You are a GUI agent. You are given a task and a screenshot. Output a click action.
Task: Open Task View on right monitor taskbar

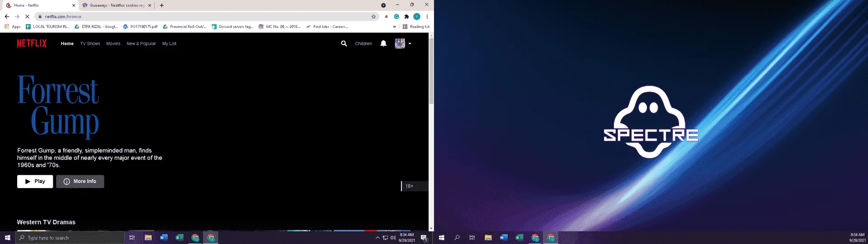click(x=472, y=238)
